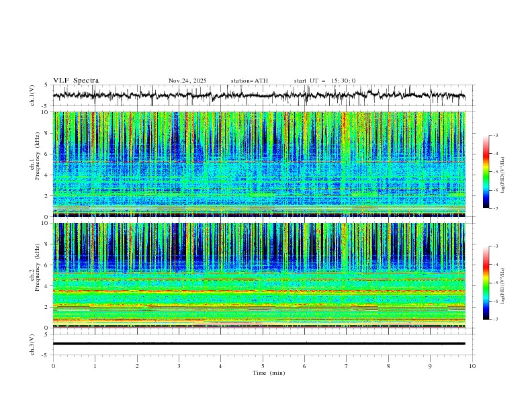This screenshot has width=532, height=411.
Task: Click the "ch.1(V)" waveform axis label
Action: click(x=32, y=95)
